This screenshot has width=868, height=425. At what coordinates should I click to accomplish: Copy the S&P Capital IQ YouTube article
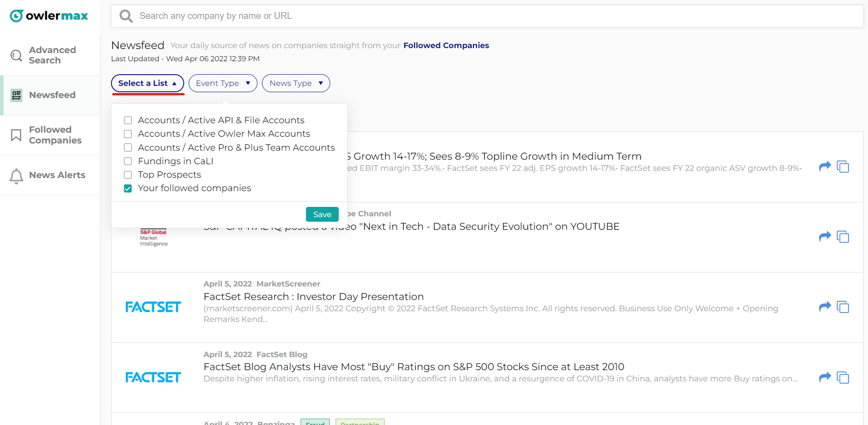843,237
